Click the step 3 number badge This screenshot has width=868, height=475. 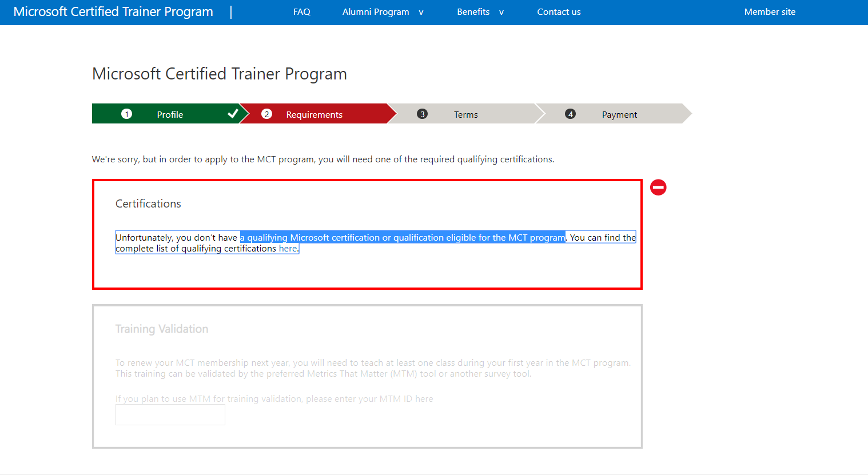click(422, 114)
